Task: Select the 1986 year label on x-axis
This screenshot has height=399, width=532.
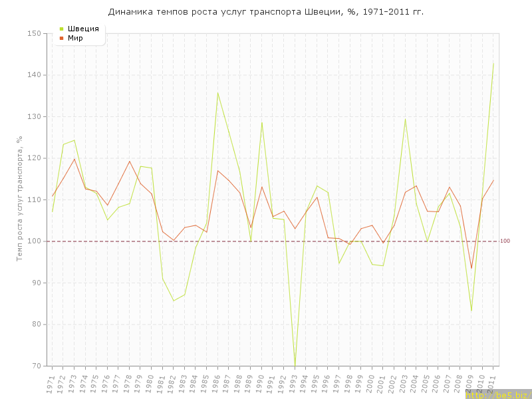Action: pos(217,383)
